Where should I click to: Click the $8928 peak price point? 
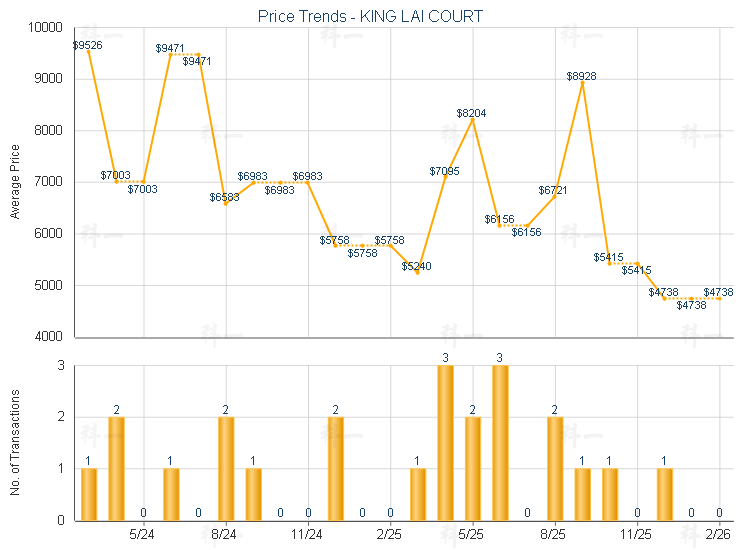tap(582, 83)
